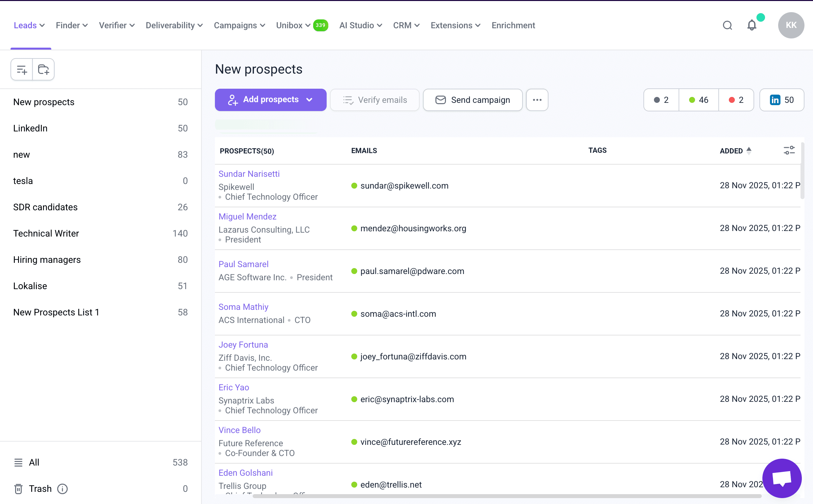
Task: Filter by LinkedIn count 50
Action: tap(781, 100)
